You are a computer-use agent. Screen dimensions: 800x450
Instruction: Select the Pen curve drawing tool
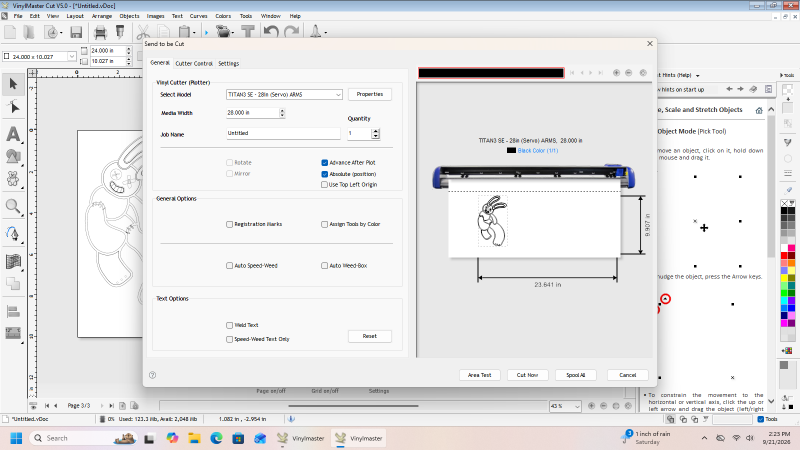point(13,233)
